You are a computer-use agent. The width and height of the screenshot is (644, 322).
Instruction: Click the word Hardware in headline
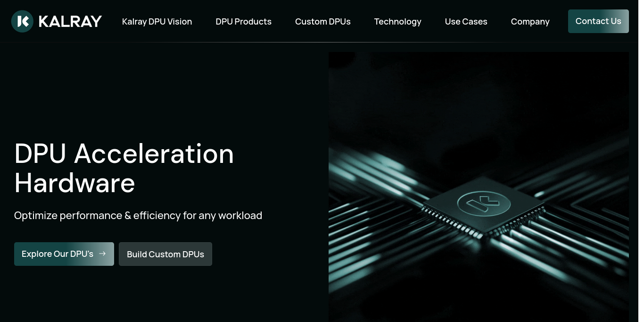[x=75, y=183]
